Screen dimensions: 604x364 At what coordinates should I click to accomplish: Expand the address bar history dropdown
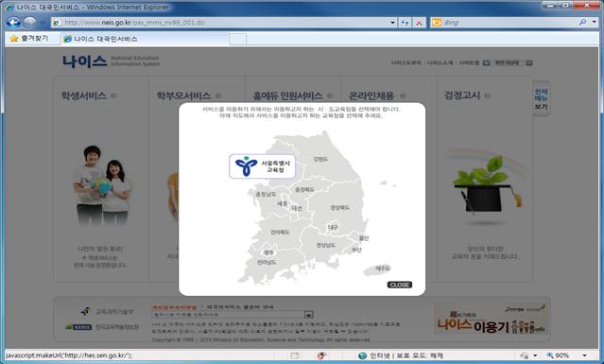[x=392, y=23]
